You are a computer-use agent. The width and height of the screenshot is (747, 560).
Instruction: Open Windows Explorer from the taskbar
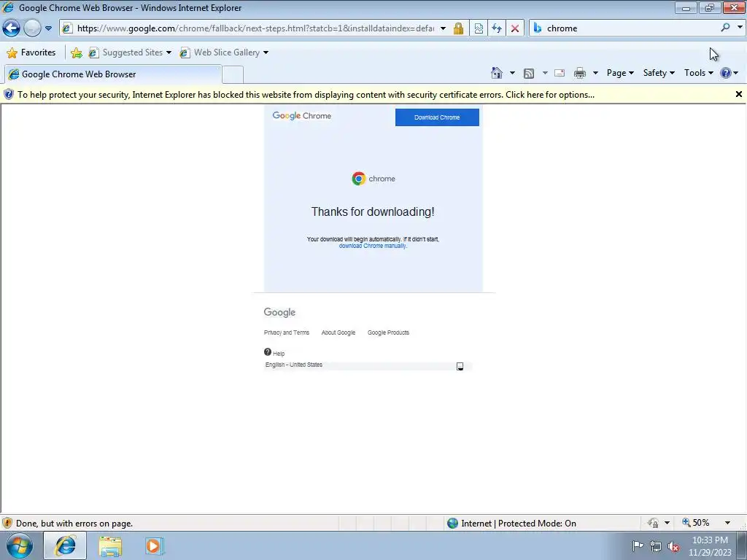110,546
